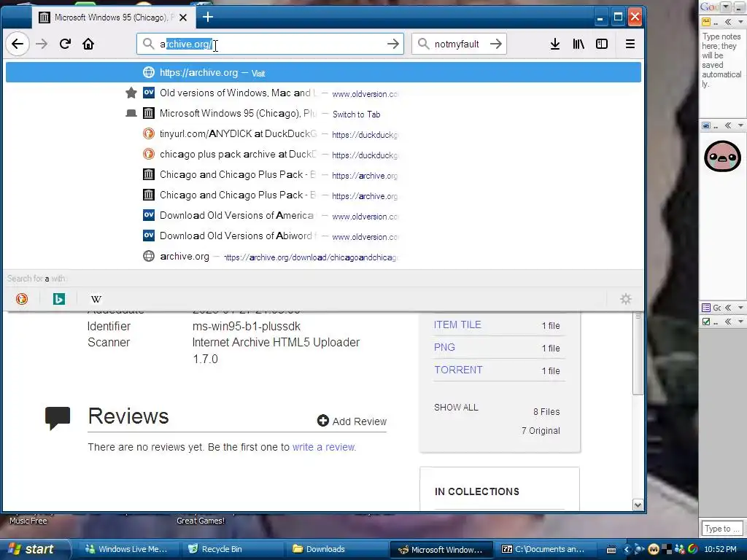Click the forward navigation arrow
The height and width of the screenshot is (560, 747).
click(42, 44)
